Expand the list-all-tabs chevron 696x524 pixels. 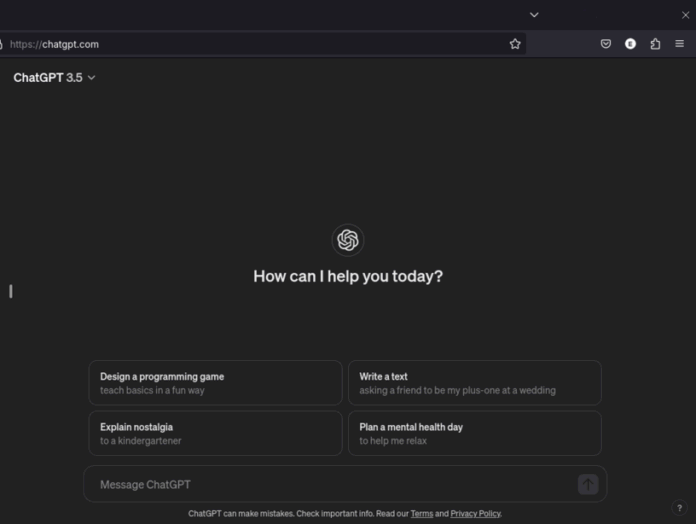click(x=534, y=15)
